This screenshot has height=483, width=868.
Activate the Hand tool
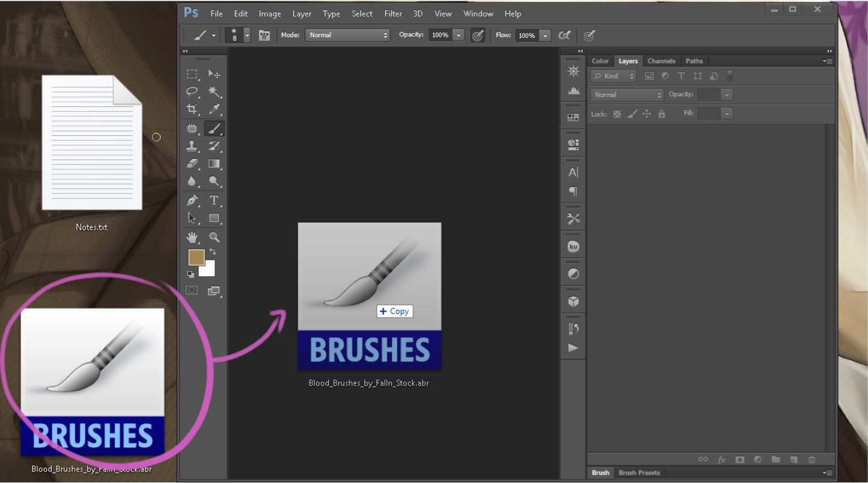[x=192, y=238]
